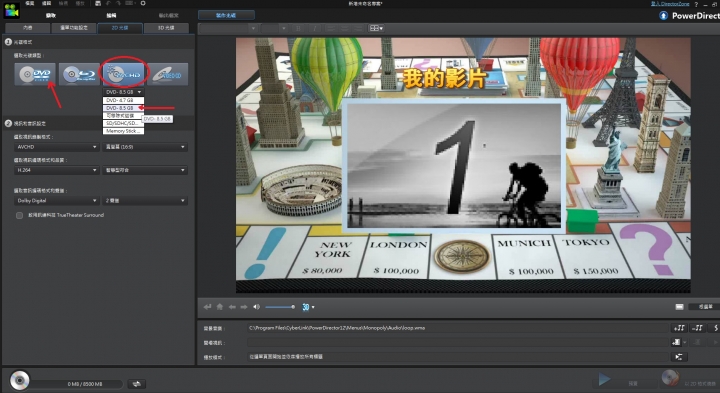Switch to the 2D disc tab
Screen dimensions: 720x393
tap(120, 28)
